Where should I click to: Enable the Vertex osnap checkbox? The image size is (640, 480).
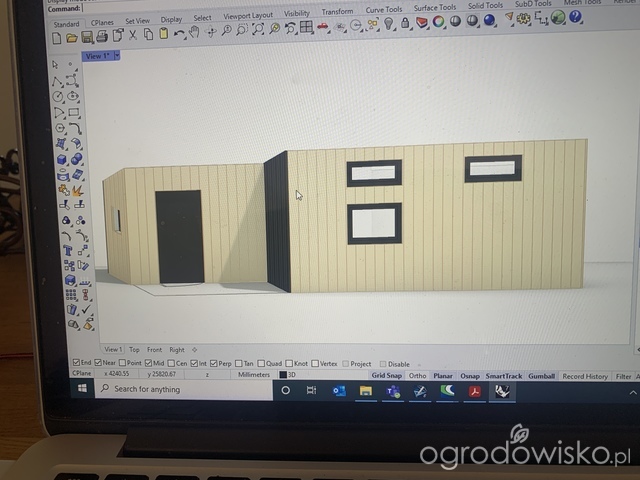tap(315, 363)
